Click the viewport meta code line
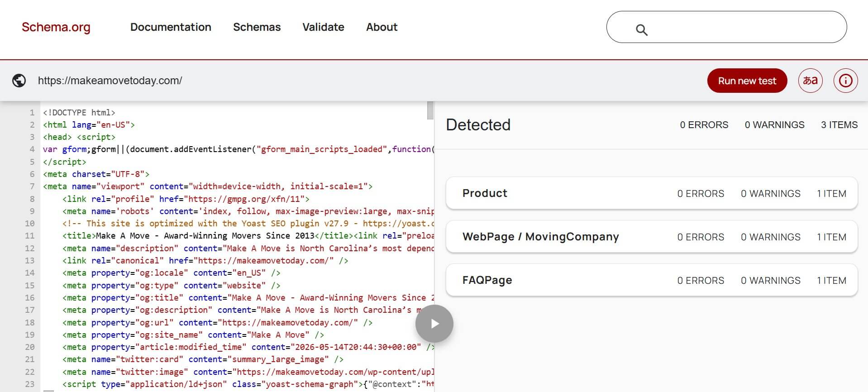The image size is (868, 392). pos(208,186)
